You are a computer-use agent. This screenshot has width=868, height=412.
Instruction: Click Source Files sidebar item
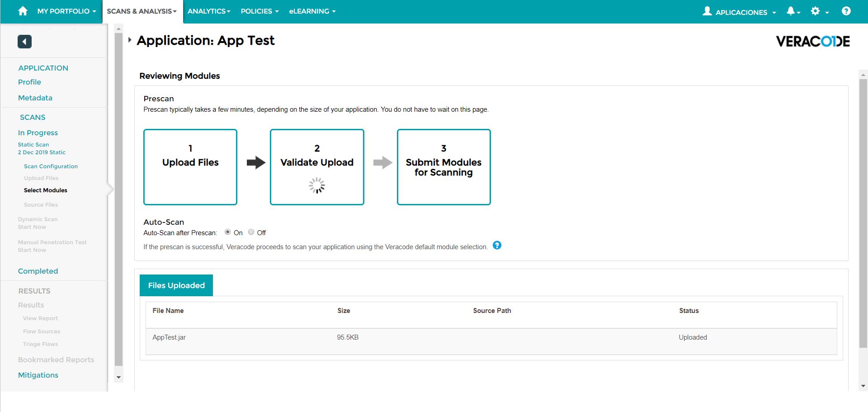[x=41, y=205]
